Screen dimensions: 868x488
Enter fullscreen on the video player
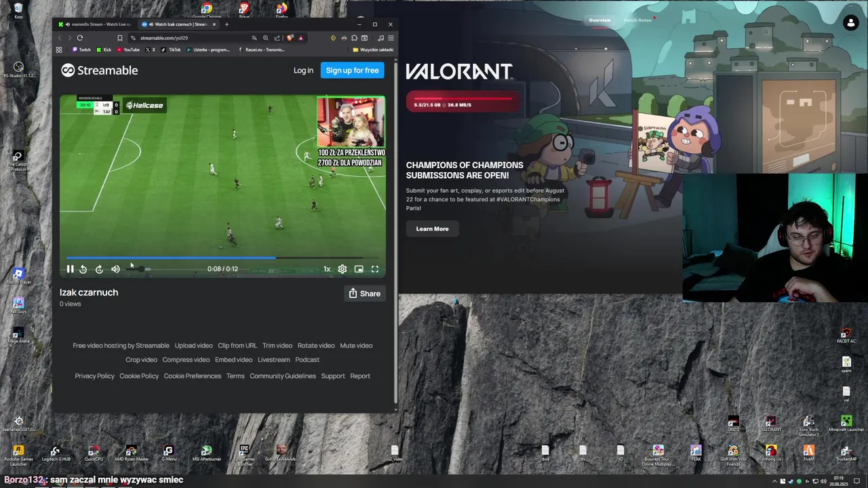click(375, 269)
